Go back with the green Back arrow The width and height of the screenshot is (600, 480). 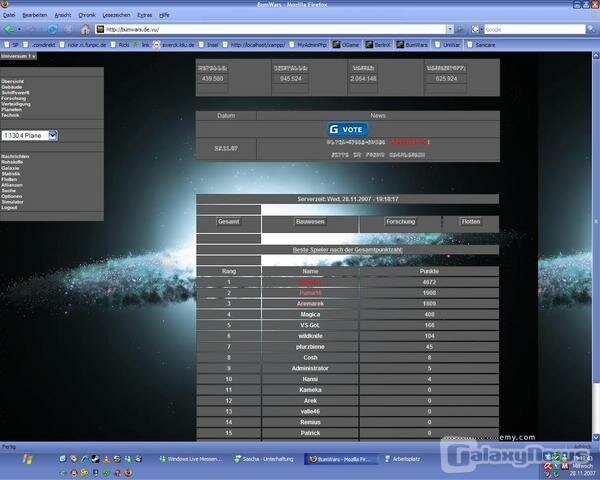point(9,29)
